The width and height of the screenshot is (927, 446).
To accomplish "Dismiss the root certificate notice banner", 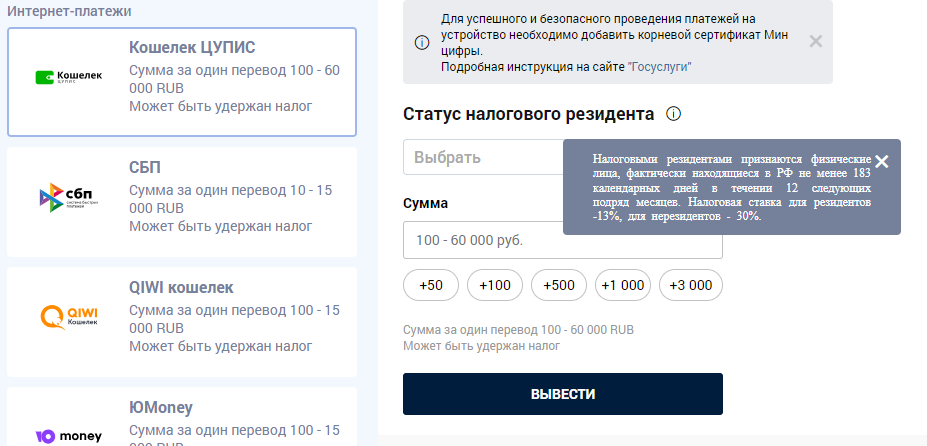I will click(x=815, y=41).
